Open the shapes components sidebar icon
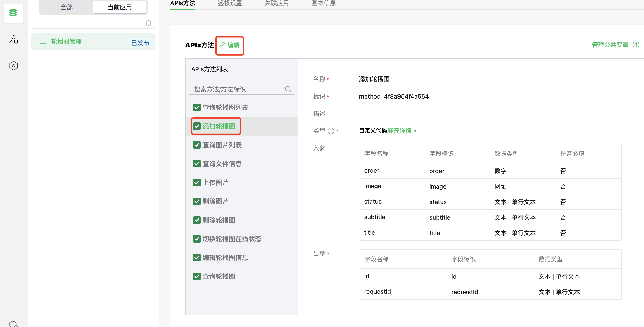Viewport: 644px width, 327px height. click(x=14, y=40)
